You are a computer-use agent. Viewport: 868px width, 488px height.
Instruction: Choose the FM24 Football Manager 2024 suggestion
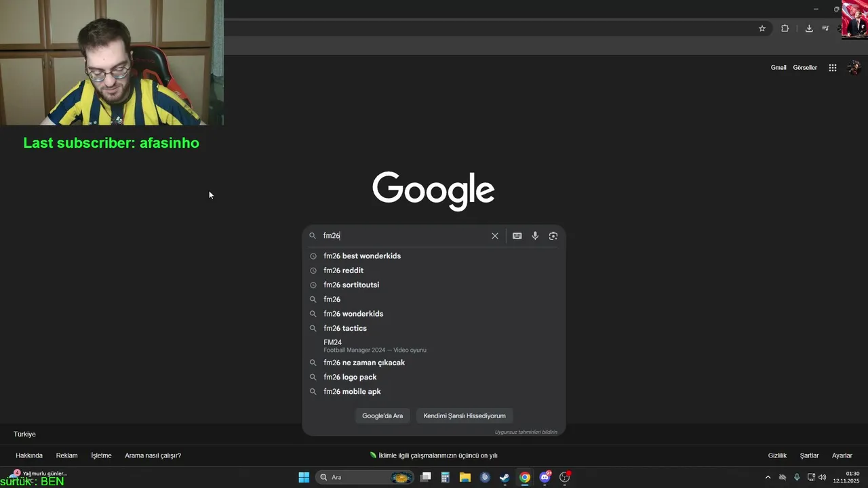click(434, 346)
